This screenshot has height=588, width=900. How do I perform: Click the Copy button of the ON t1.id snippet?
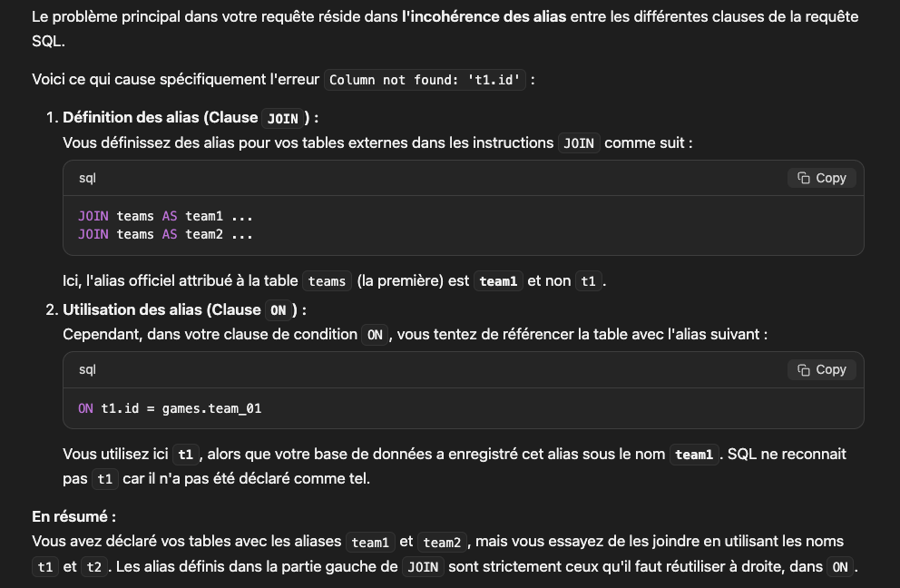tap(821, 369)
